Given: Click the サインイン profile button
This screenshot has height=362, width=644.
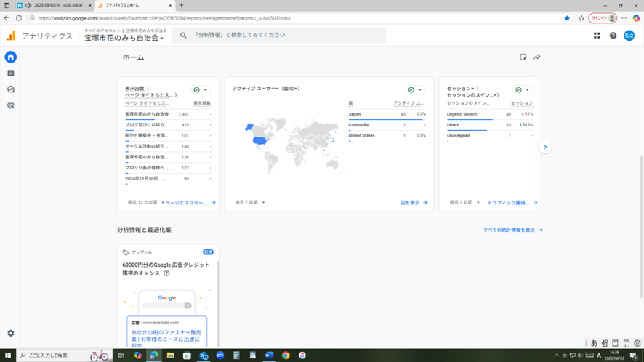Looking at the screenshot, I should 603,18.
